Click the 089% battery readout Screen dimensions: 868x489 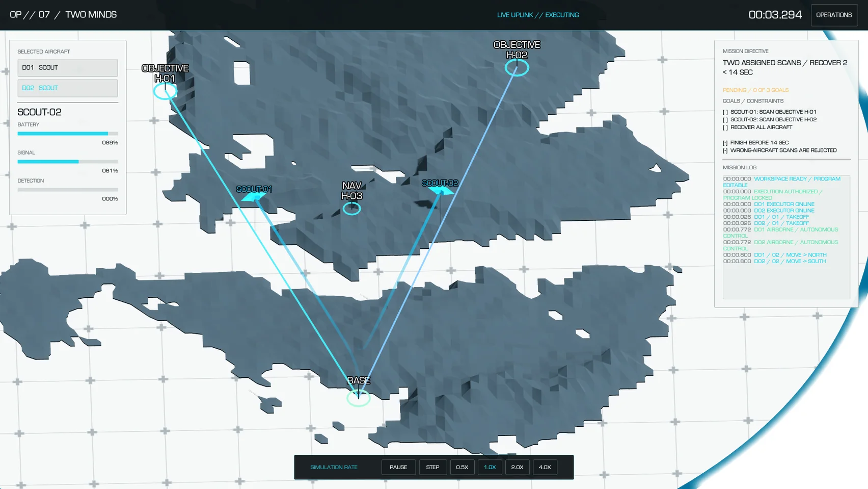coord(110,143)
